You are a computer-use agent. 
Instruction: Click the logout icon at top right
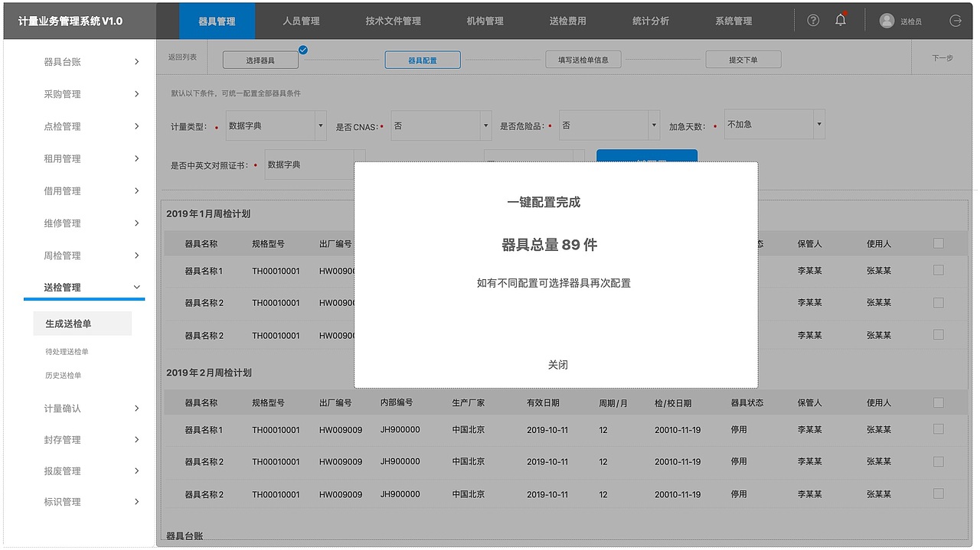955,21
